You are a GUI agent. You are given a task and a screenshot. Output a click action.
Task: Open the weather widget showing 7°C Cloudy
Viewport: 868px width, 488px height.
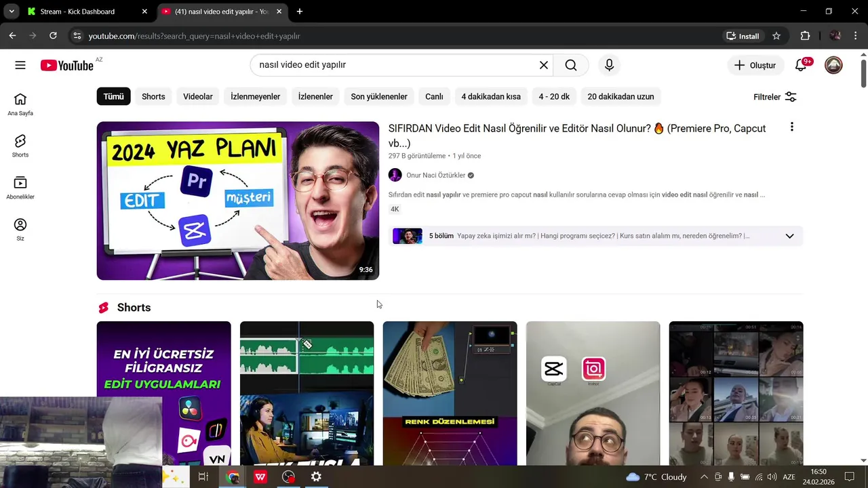[x=656, y=477]
